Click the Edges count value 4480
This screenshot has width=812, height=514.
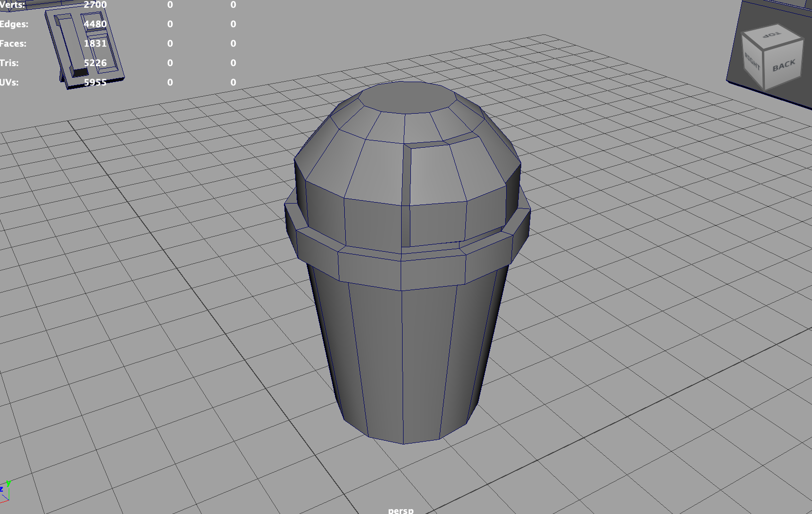click(95, 24)
